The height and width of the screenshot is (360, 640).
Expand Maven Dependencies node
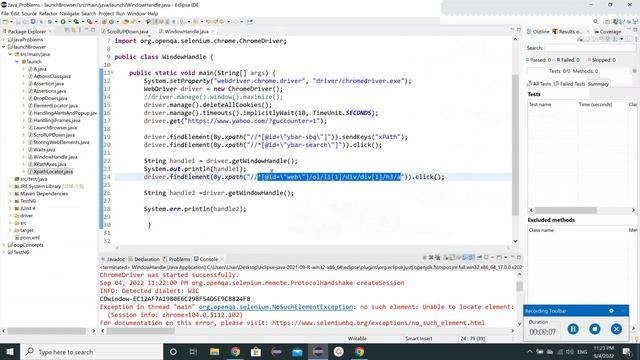coord(11,193)
